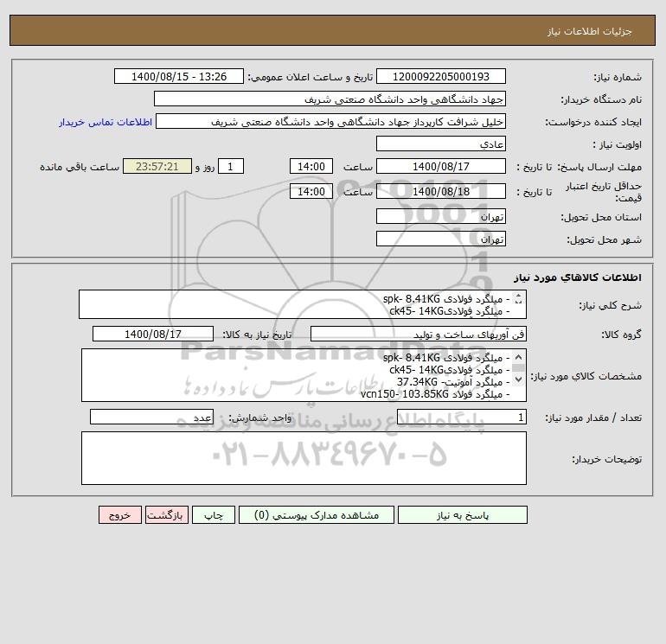Click the general need description text box
Image resolution: width=666 pixels, height=644 pixels.
[x=303, y=304]
